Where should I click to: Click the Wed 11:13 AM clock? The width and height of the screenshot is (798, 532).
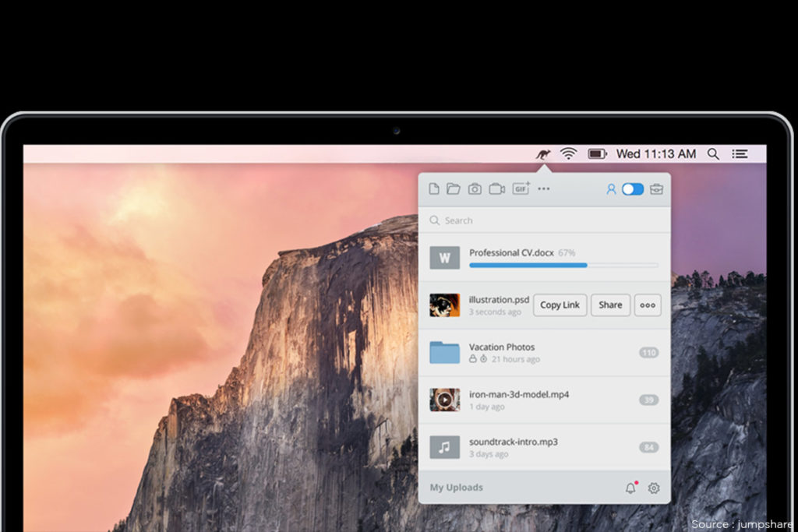656,154
